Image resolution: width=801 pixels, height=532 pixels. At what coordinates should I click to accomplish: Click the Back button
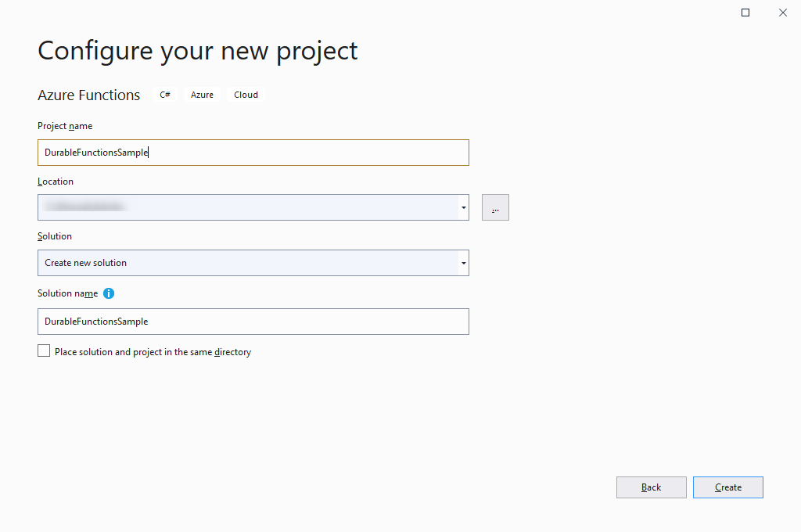(x=651, y=487)
